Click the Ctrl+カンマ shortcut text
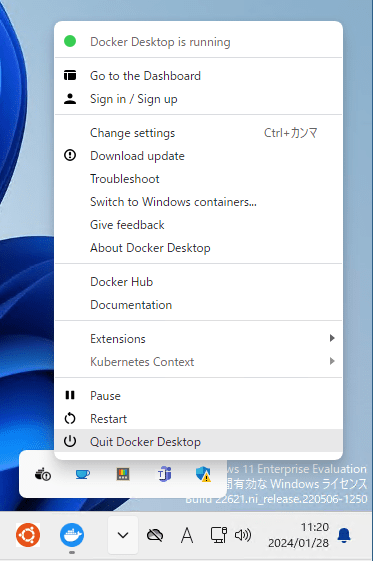 click(290, 133)
